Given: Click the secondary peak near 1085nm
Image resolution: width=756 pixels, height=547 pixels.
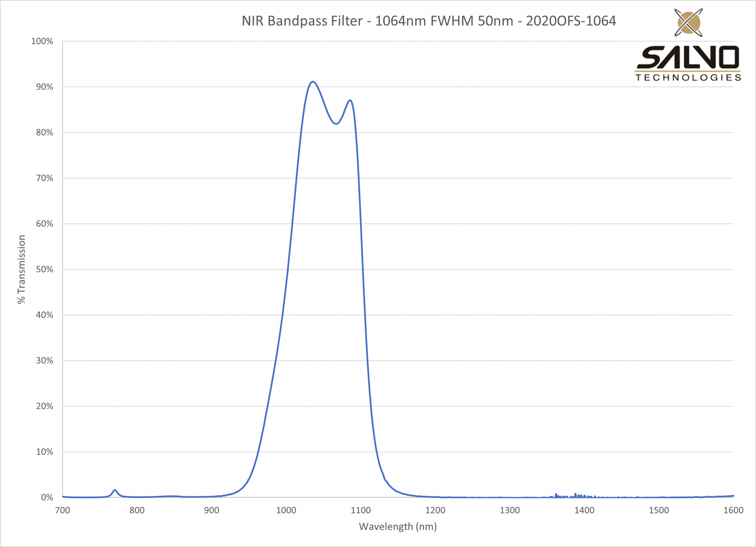Looking at the screenshot, I should coord(349,100).
